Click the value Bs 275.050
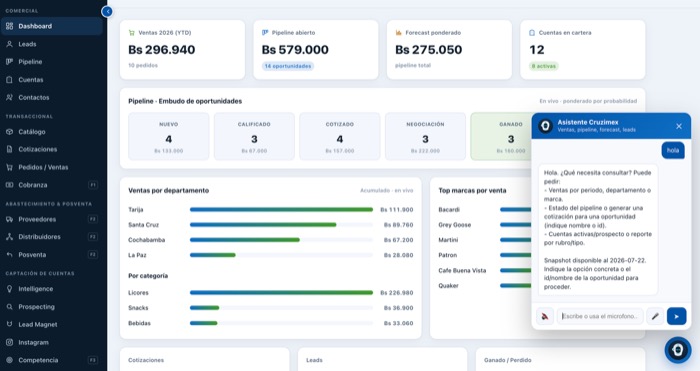Screen dimensions: 700x371 coord(429,50)
